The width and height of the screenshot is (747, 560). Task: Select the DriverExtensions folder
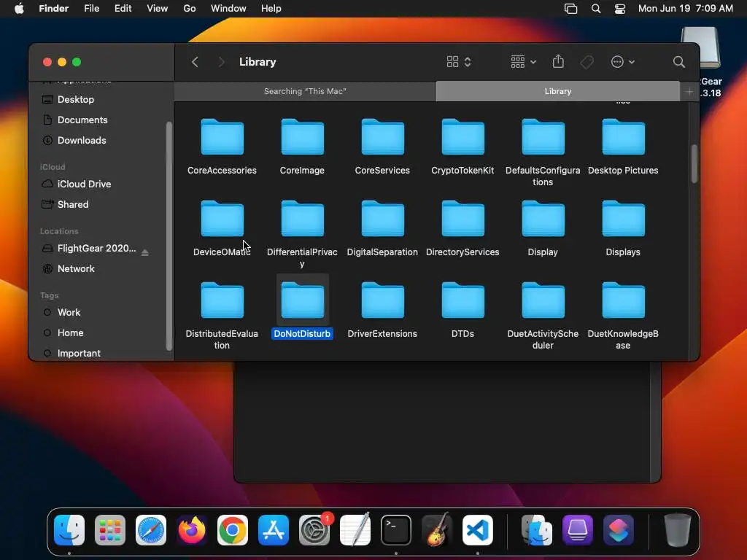pos(382,300)
